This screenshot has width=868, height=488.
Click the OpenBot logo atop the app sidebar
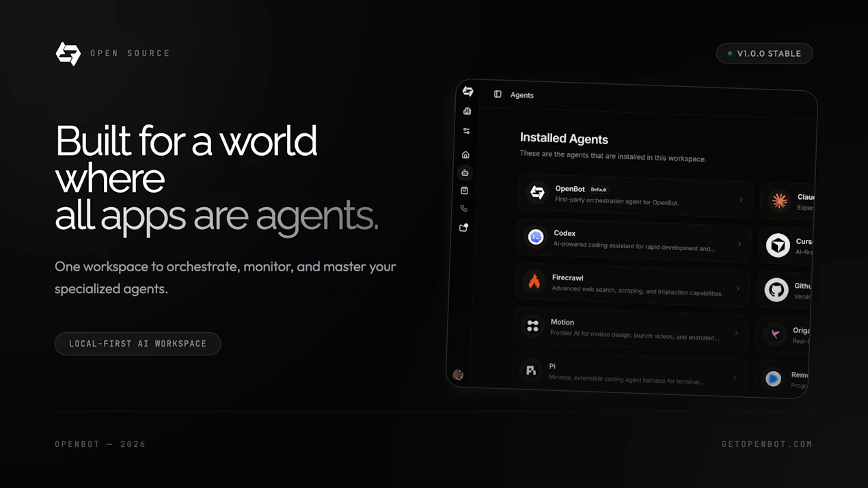467,92
